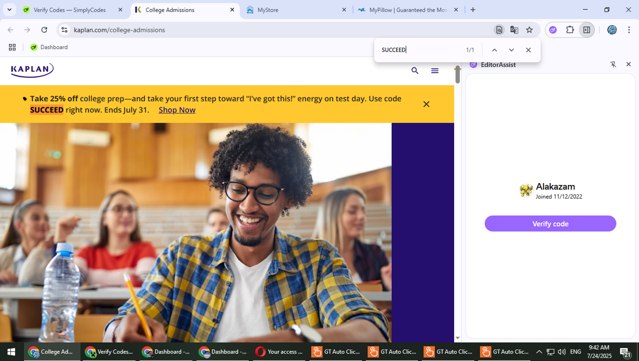This screenshot has width=639, height=361.
Task: Open the Chrome three-dot menu
Action: point(629,30)
